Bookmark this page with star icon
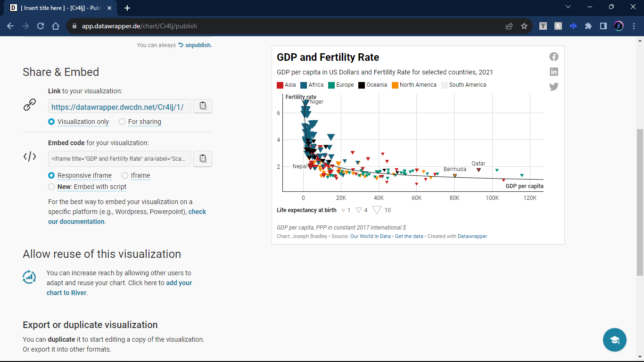The height and width of the screenshot is (362, 644). tap(524, 26)
